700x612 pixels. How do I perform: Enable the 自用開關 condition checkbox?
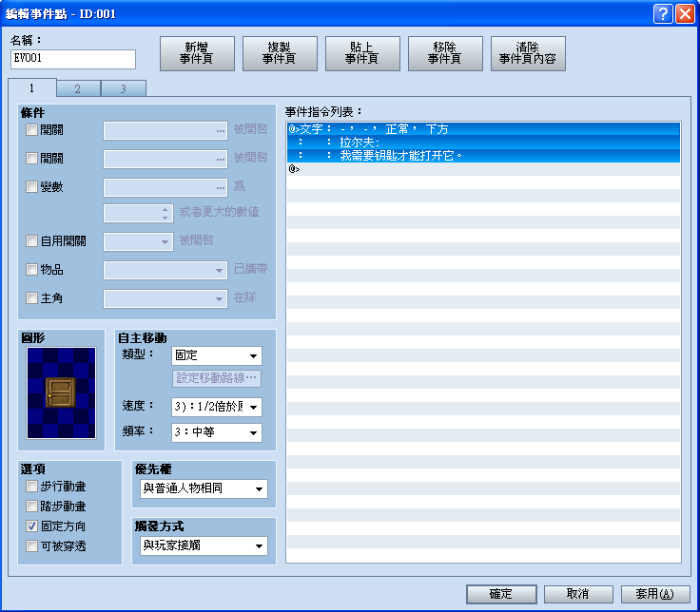click(x=31, y=241)
